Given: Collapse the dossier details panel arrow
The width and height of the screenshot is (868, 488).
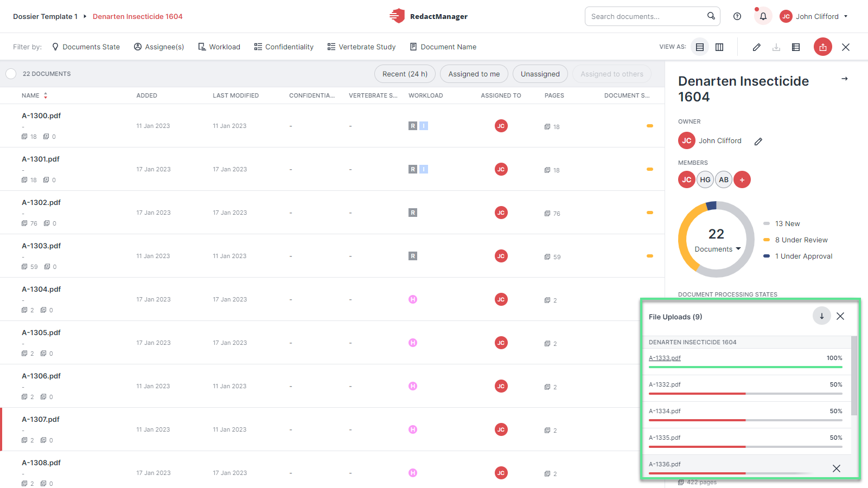Looking at the screenshot, I should 845,79.
